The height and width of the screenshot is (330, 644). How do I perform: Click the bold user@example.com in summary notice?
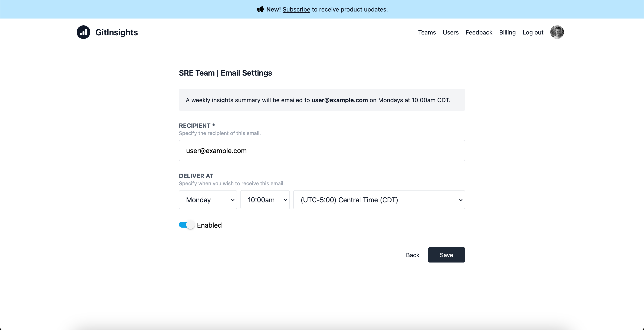pyautogui.click(x=339, y=100)
